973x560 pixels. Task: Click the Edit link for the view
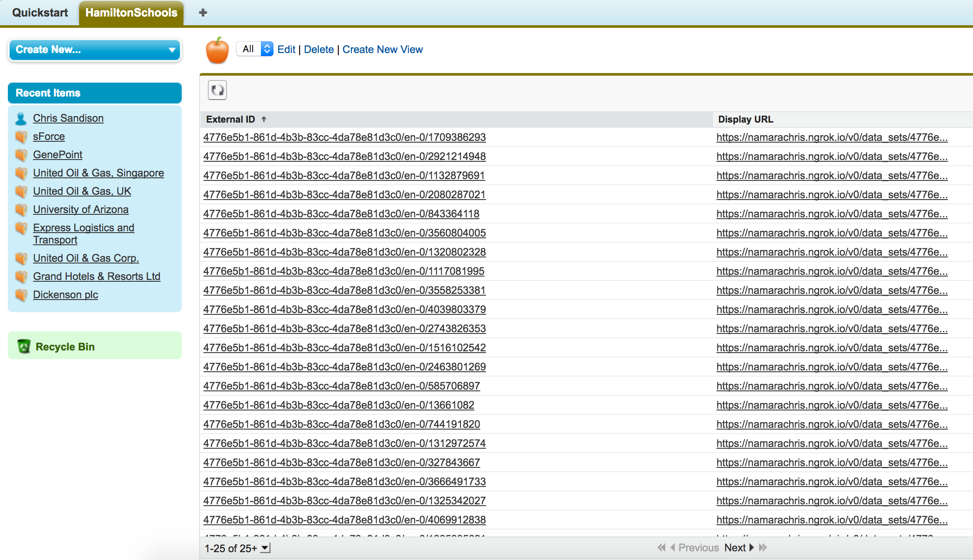(x=286, y=49)
